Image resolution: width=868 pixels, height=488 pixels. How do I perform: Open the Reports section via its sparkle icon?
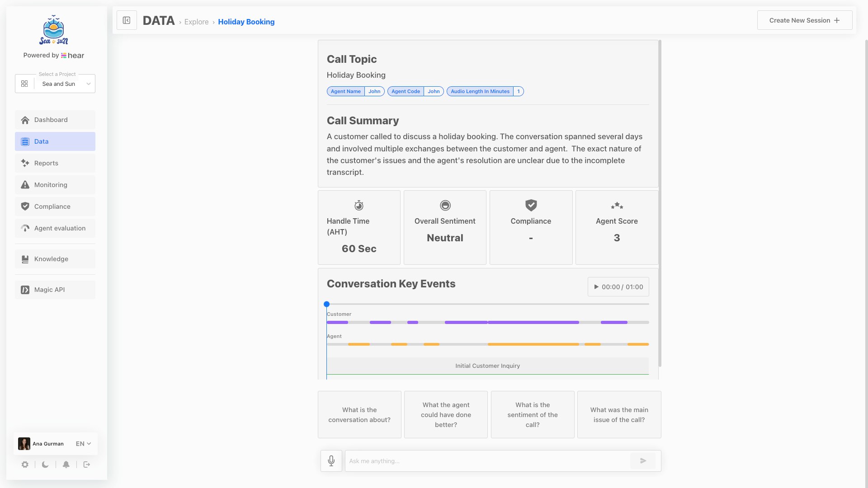point(25,163)
